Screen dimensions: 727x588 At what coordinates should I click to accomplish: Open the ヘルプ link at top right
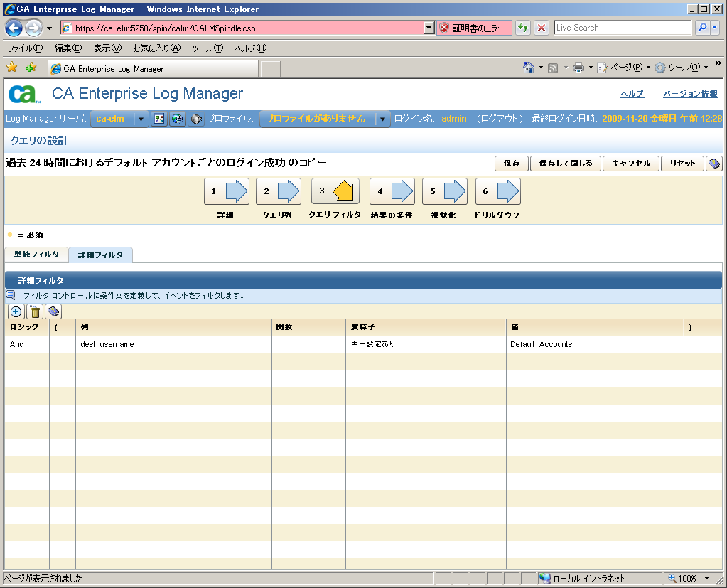tap(632, 94)
